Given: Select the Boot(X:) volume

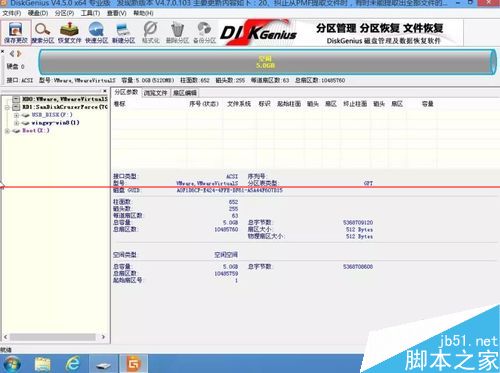Looking at the screenshot, I should pos(36,131).
